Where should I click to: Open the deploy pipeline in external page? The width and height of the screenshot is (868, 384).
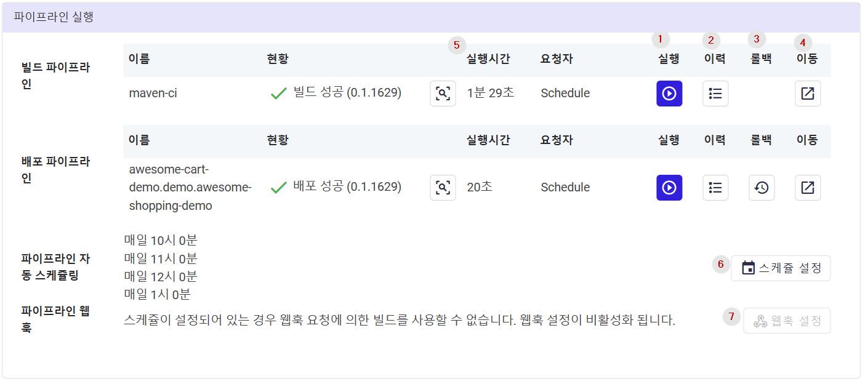coord(808,188)
